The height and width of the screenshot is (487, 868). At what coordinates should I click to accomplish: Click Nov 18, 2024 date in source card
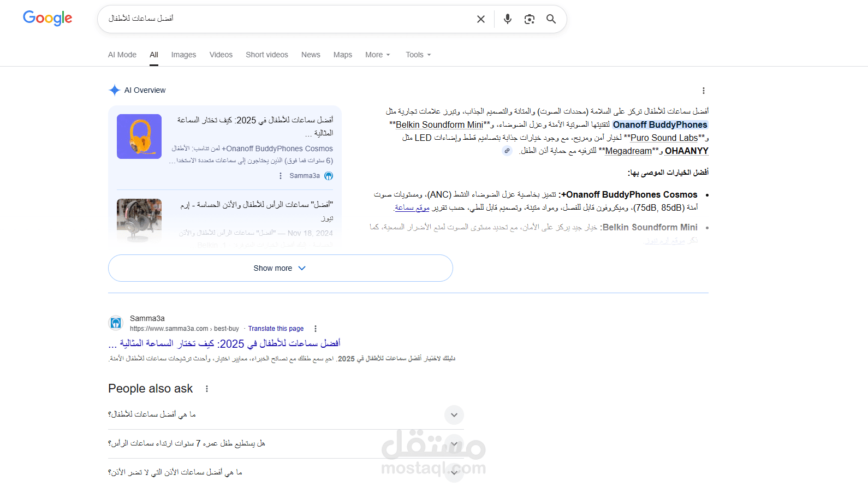tap(310, 233)
